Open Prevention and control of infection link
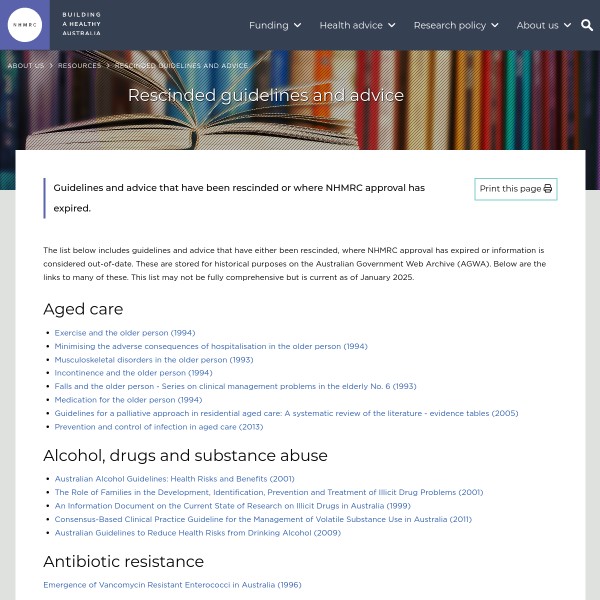The height and width of the screenshot is (600, 600). pyautogui.click(x=158, y=427)
